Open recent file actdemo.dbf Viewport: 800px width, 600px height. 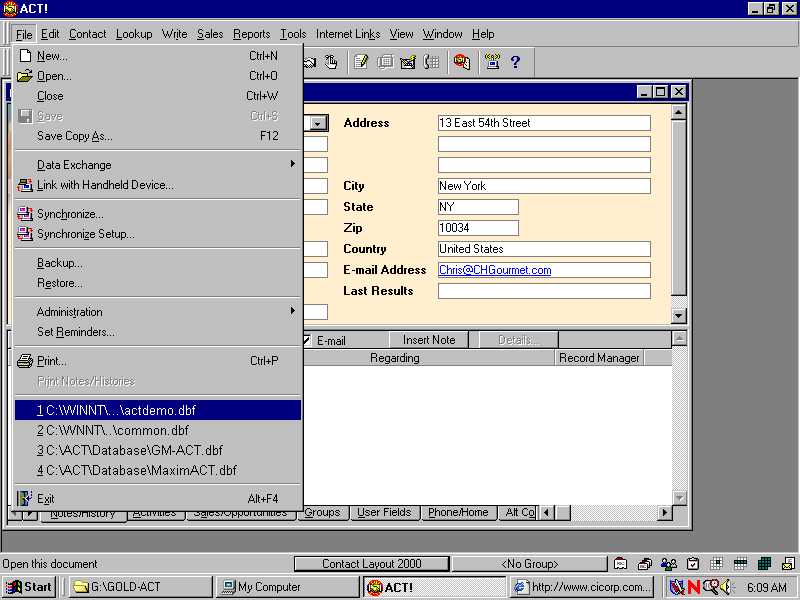pyautogui.click(x=158, y=410)
